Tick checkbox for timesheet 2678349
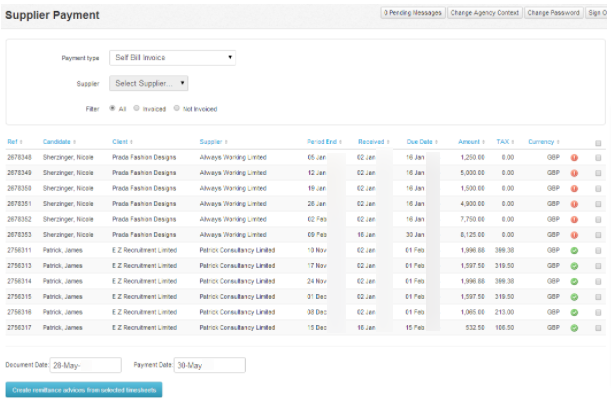The width and height of the screenshot is (611, 405). 598,173
